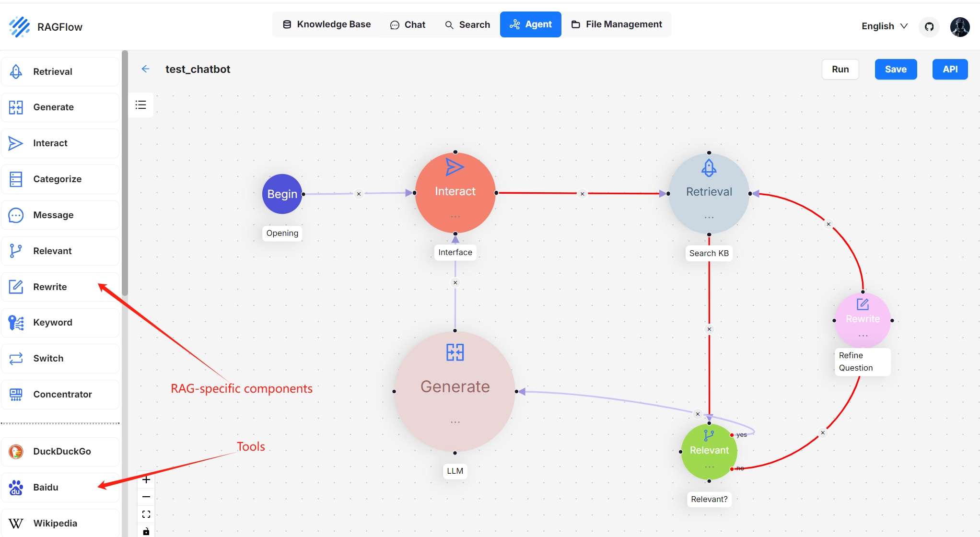Viewport: 980px width, 537px height.
Task: Delete the edge between Generate and Interact
Action: 455,283
